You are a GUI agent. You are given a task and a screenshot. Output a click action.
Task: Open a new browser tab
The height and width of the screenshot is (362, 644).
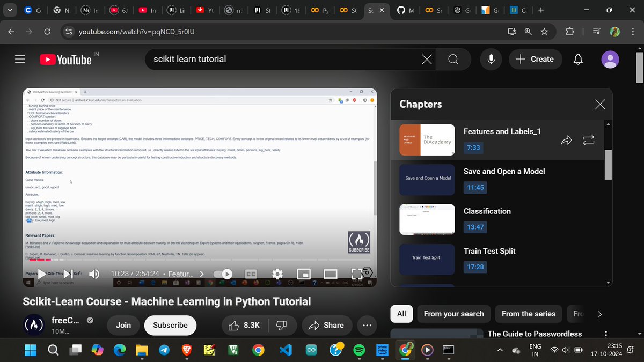(x=540, y=10)
